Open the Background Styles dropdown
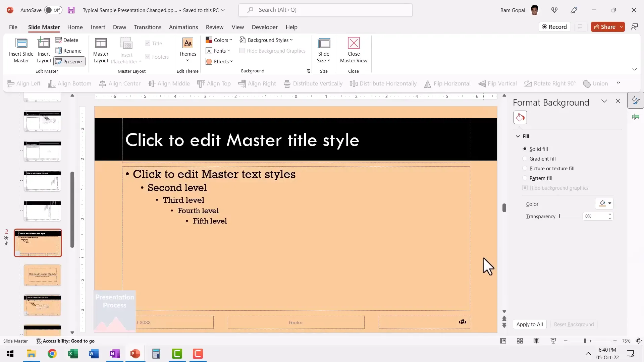The width and height of the screenshot is (644, 362). coord(266,40)
